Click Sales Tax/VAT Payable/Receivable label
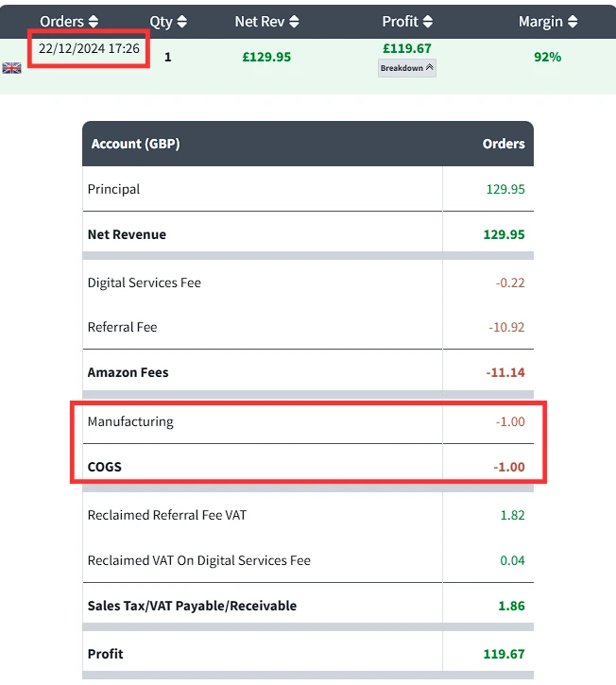The image size is (616, 685). tap(192, 606)
